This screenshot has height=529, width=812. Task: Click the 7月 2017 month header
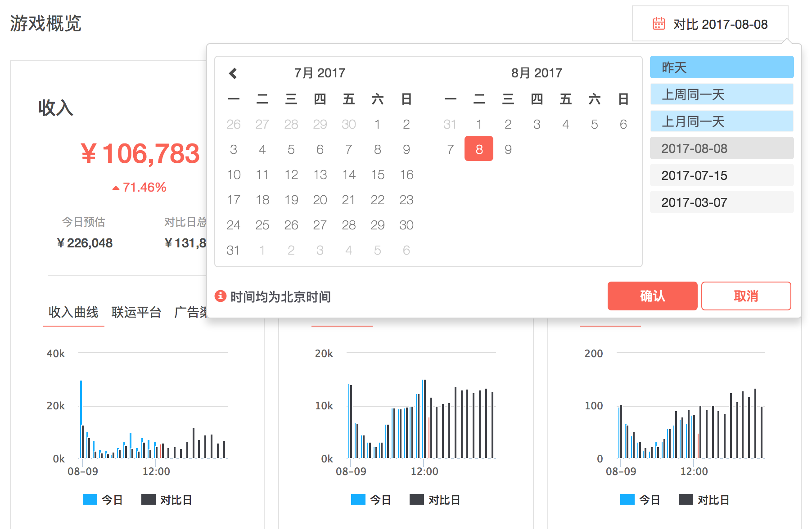pos(320,73)
